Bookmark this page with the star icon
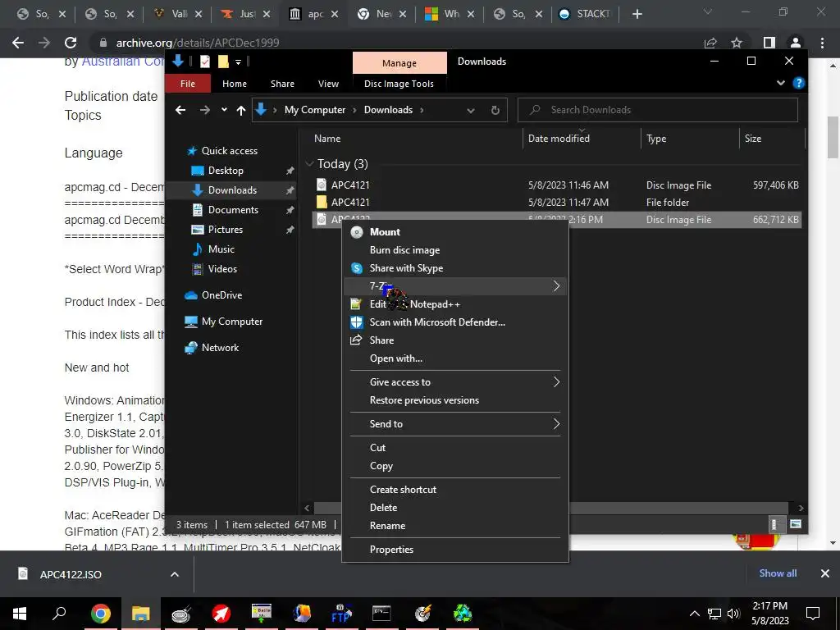 737,43
